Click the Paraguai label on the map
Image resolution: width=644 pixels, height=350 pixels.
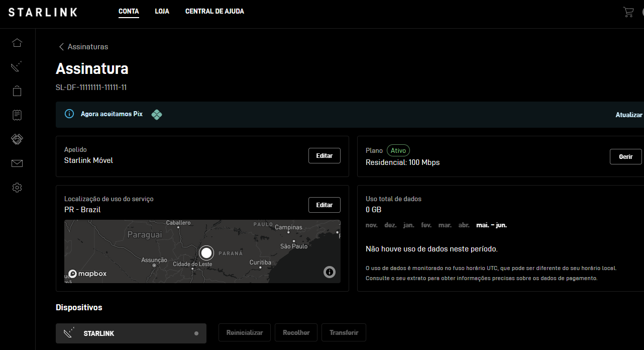pyautogui.click(x=145, y=235)
